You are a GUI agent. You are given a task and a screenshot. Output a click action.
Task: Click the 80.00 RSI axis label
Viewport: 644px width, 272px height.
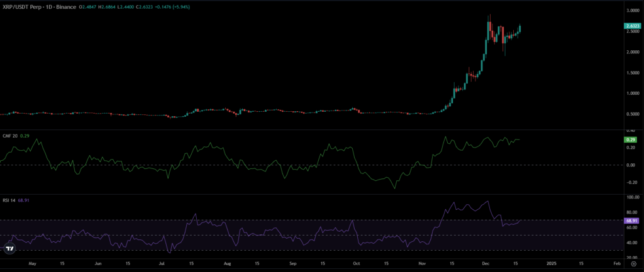[631, 212]
